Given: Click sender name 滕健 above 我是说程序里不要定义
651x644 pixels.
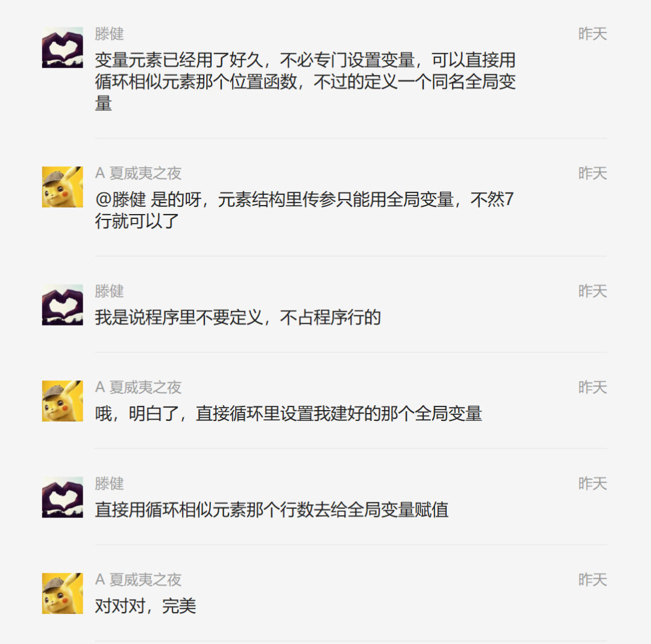Looking at the screenshot, I should coord(109,291).
